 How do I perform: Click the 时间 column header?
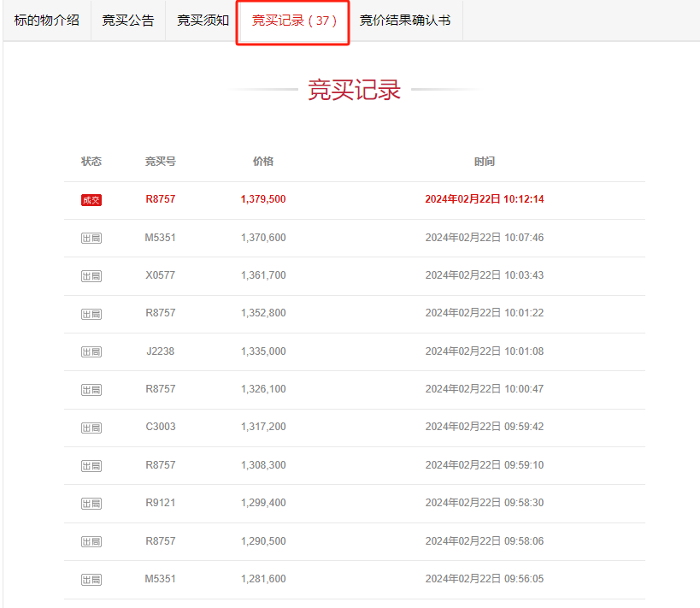[484, 162]
